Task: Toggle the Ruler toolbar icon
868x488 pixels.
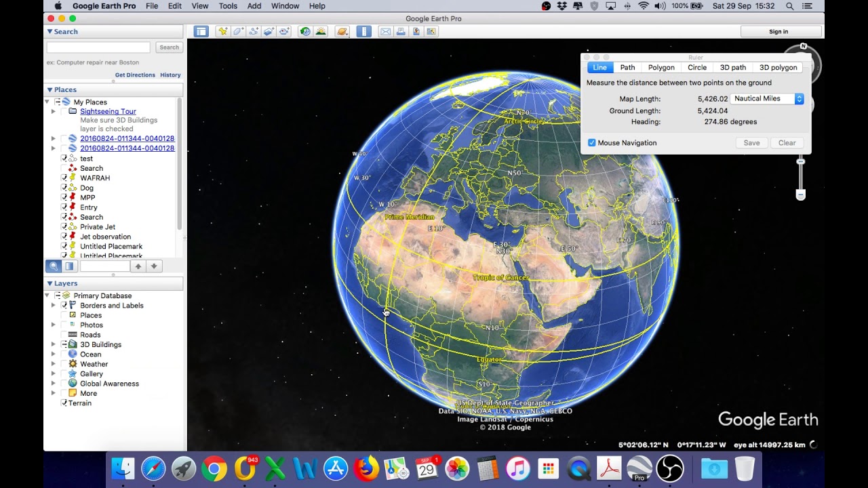Action: [364, 31]
